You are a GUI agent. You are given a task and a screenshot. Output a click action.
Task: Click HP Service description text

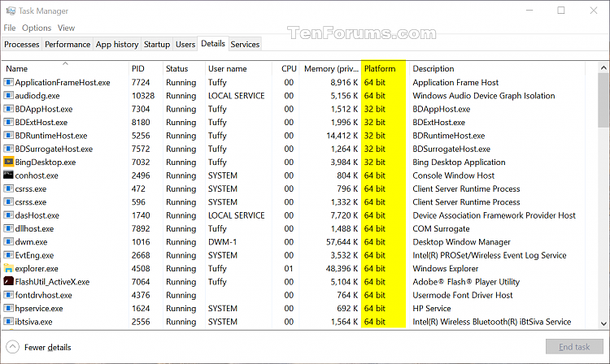[431, 309]
